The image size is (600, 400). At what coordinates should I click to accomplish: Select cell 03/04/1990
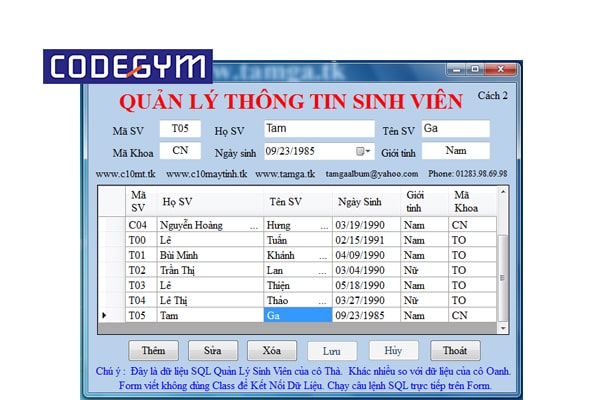[x=366, y=270]
